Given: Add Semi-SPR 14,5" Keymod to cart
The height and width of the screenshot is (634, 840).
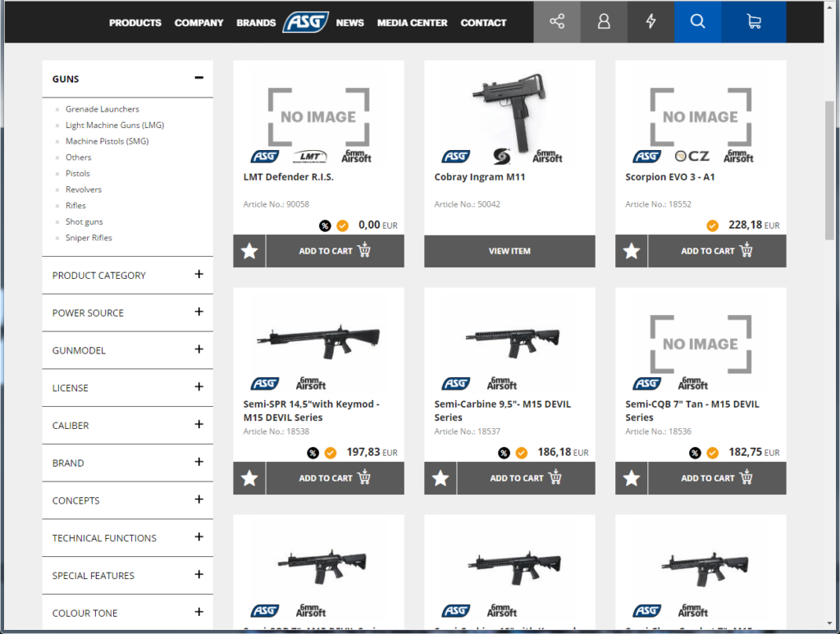Looking at the screenshot, I should [x=335, y=477].
